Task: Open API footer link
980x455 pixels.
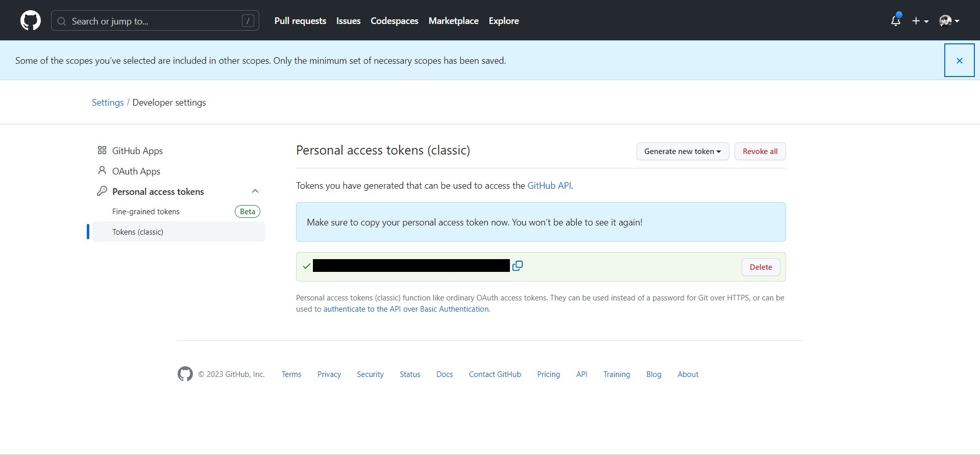Action: (x=582, y=374)
